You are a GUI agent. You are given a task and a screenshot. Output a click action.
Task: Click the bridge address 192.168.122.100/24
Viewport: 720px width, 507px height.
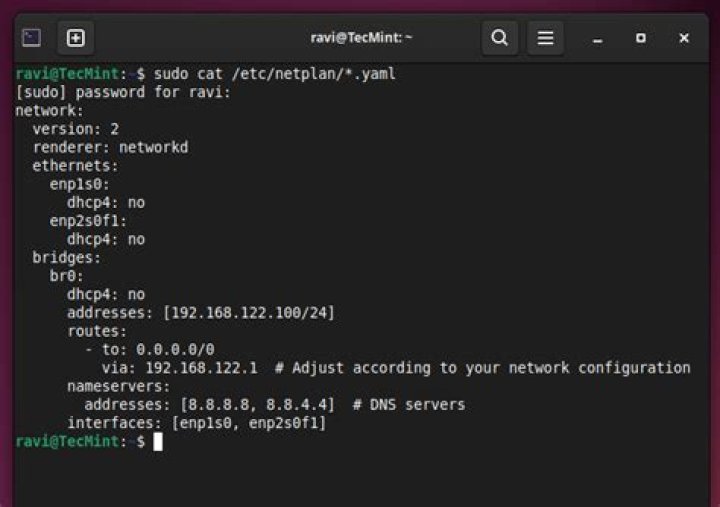[249, 313]
